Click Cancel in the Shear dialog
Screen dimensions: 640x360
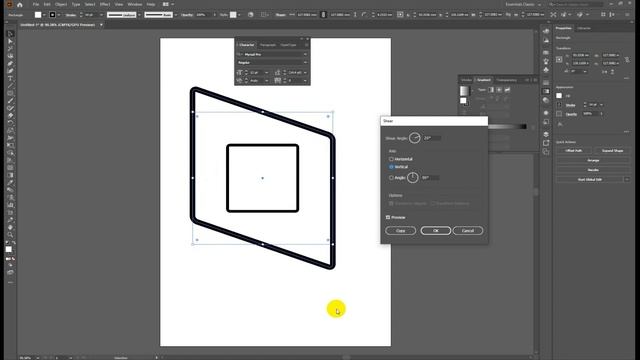(468, 231)
